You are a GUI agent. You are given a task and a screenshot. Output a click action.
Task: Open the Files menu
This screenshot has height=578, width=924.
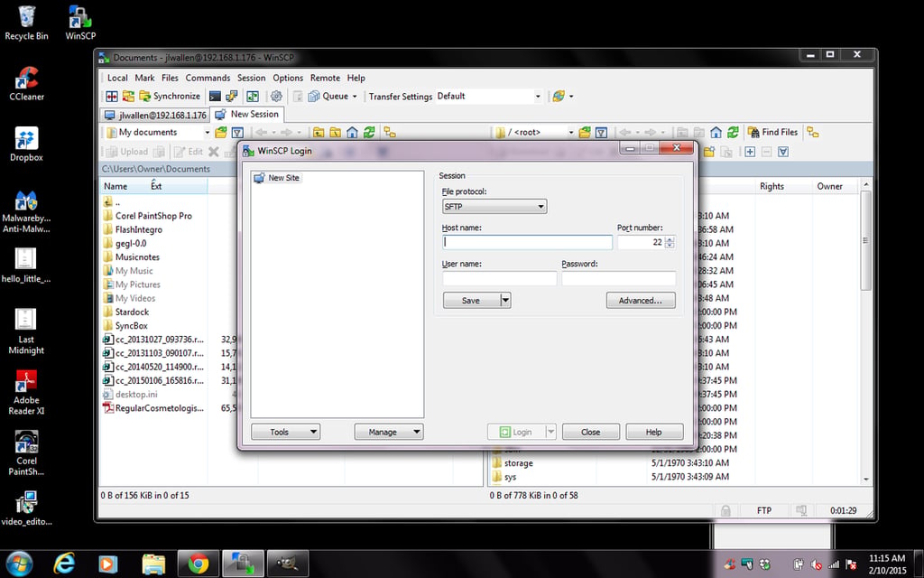click(170, 78)
